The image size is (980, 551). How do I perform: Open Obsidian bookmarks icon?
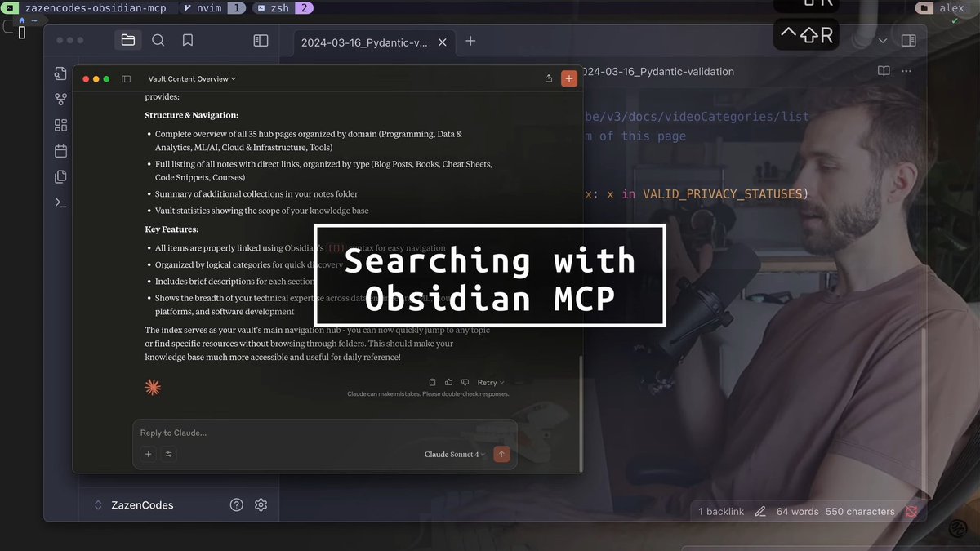(x=188, y=40)
